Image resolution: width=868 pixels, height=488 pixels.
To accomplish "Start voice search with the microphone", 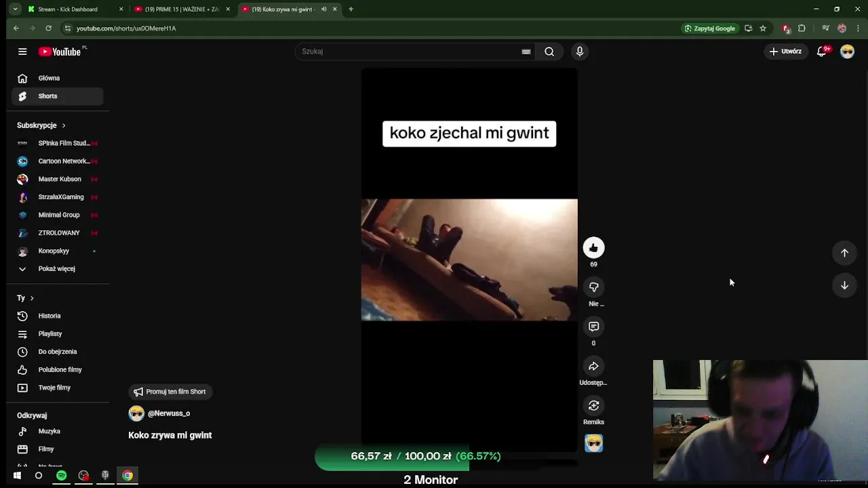I will tap(579, 52).
